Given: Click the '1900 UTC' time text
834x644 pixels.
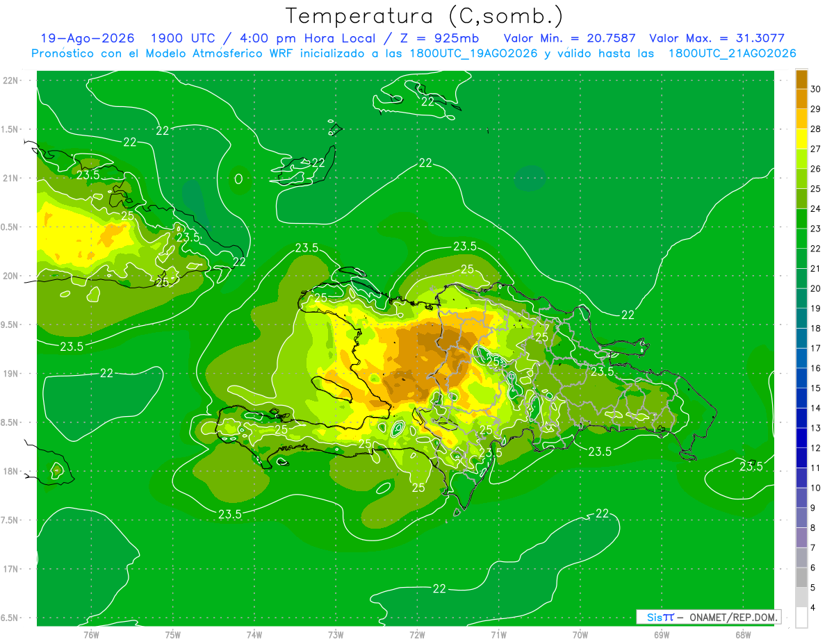Looking at the screenshot, I should (x=183, y=38).
